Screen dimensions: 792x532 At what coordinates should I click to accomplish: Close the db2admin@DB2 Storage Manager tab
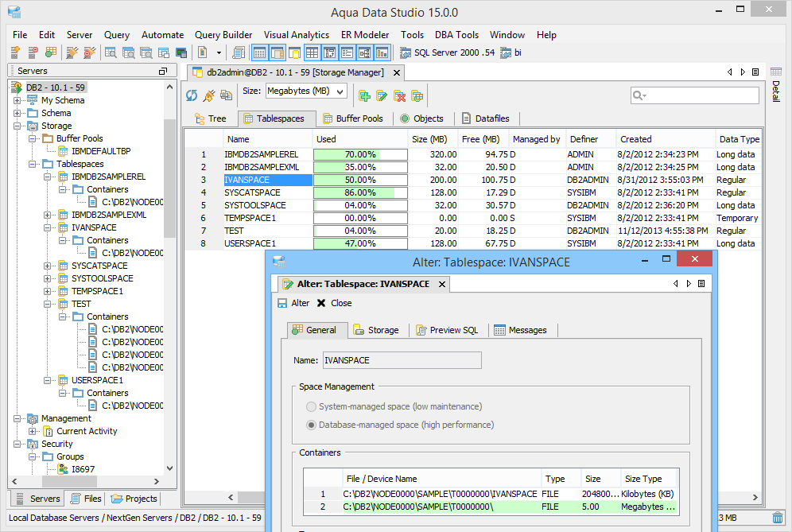pyautogui.click(x=397, y=72)
